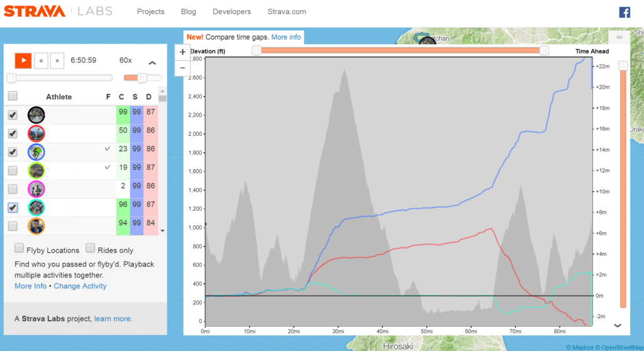Open the Blog menu item
Image resolution: width=644 pixels, height=351 pixels.
tap(189, 11)
